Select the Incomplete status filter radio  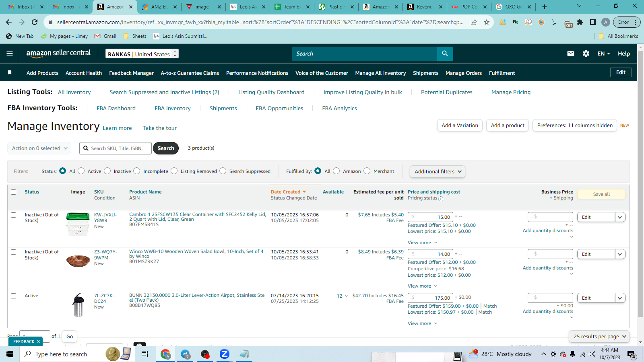(x=137, y=171)
